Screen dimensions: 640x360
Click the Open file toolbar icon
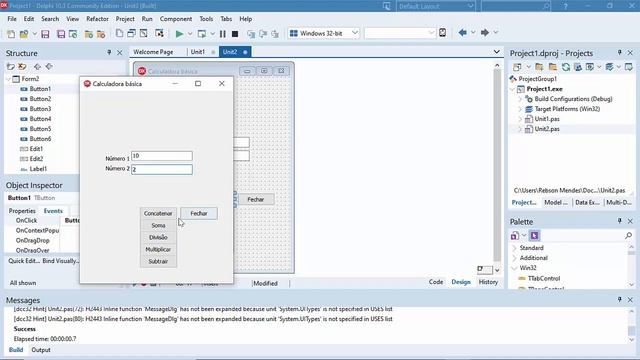click(24, 34)
